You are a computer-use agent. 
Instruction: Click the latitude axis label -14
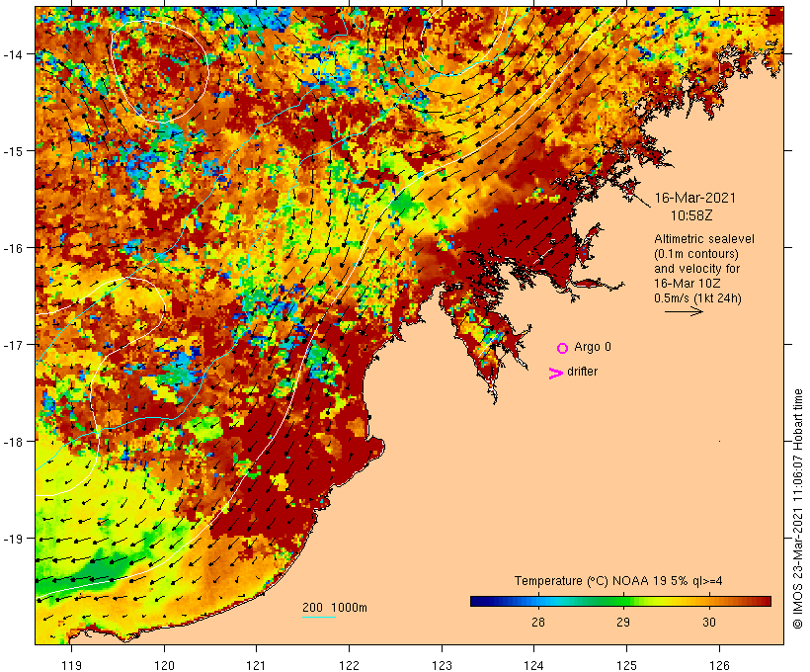point(13,53)
